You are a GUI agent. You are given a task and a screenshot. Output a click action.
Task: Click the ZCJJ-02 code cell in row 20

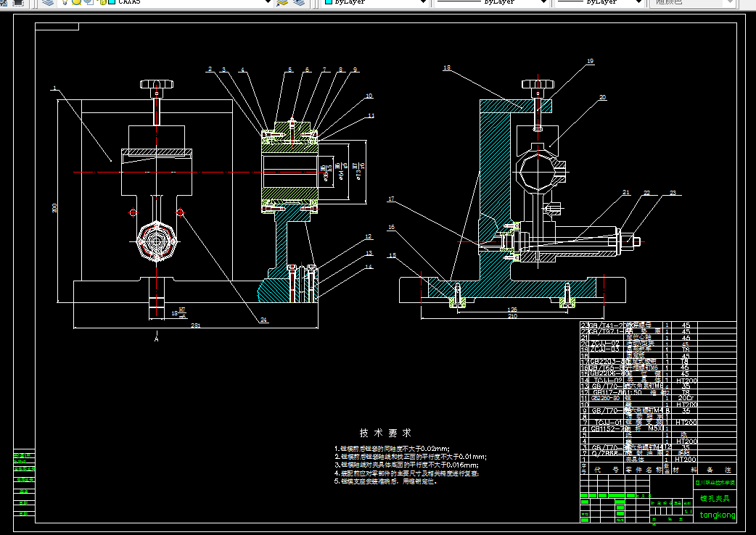[606, 344]
